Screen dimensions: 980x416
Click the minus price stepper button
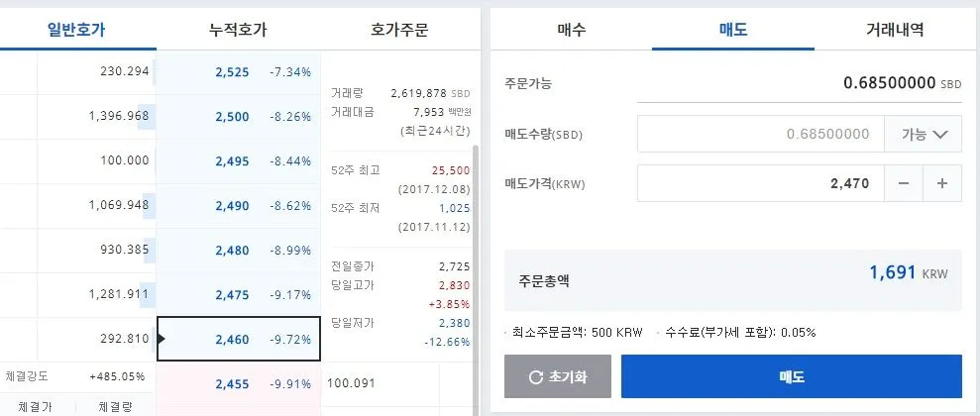pos(903,183)
